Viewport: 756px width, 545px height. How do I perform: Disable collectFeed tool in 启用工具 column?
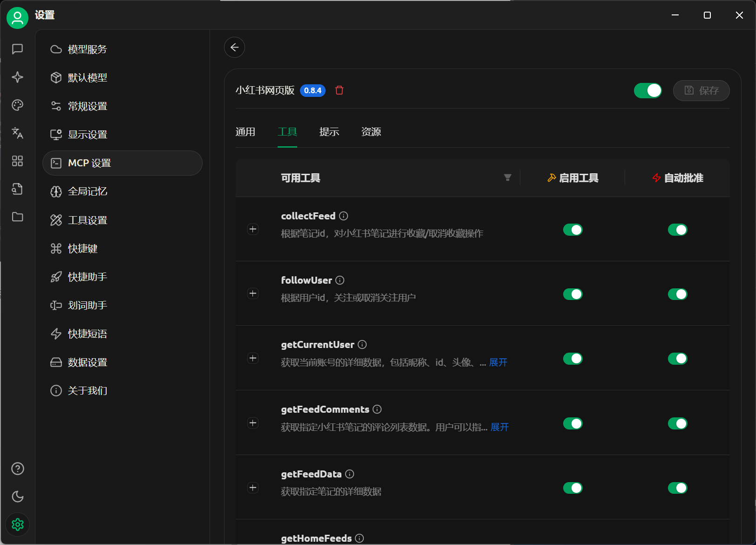click(573, 230)
